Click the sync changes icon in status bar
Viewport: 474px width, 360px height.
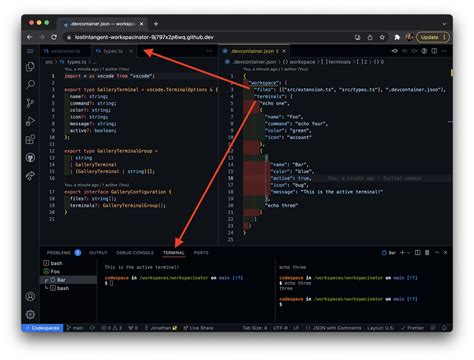click(92, 328)
